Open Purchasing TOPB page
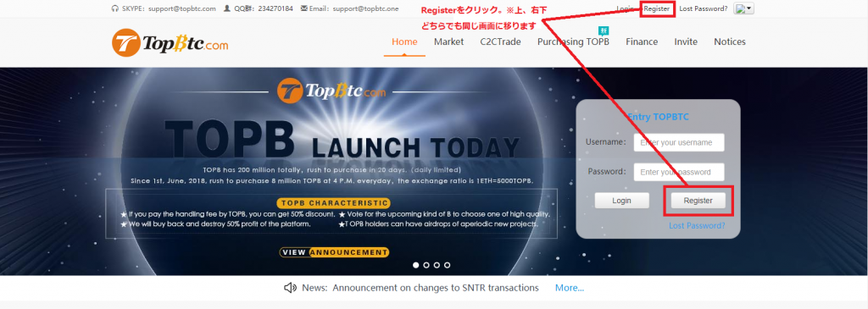 (573, 42)
